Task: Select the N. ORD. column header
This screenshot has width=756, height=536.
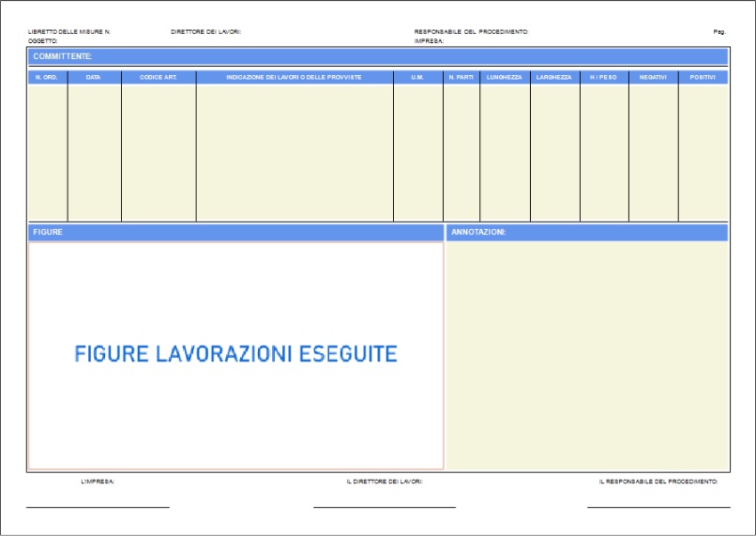Action: click(x=47, y=77)
